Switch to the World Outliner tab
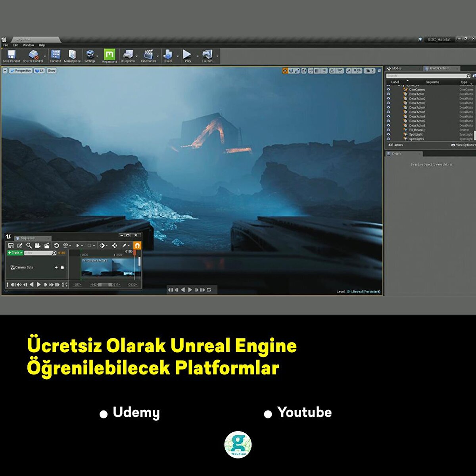 point(440,68)
